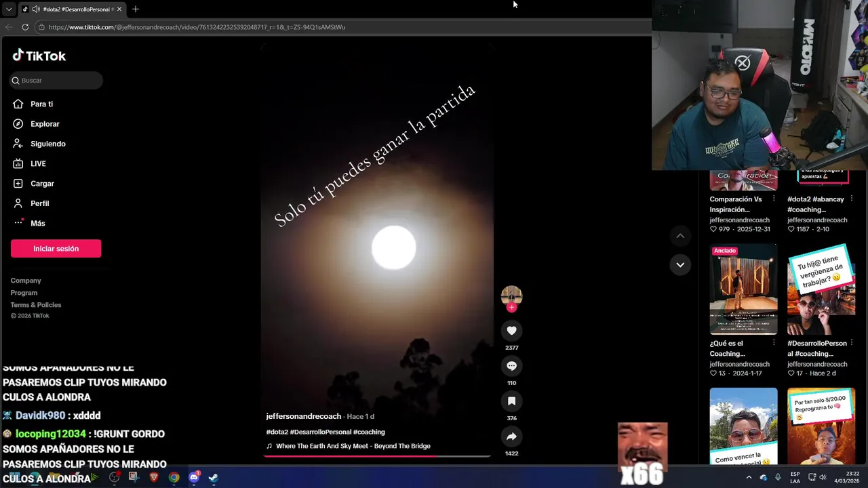Open options for #dota2 #abancay video
Viewport: 868px width, 488px height.
(x=851, y=199)
